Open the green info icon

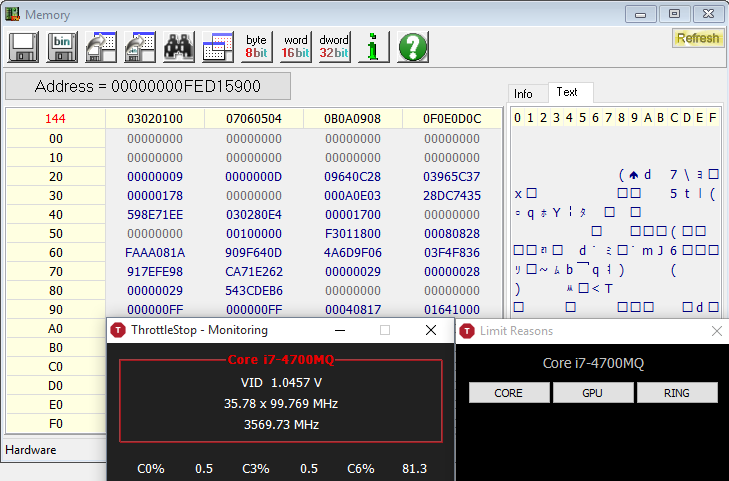point(373,47)
